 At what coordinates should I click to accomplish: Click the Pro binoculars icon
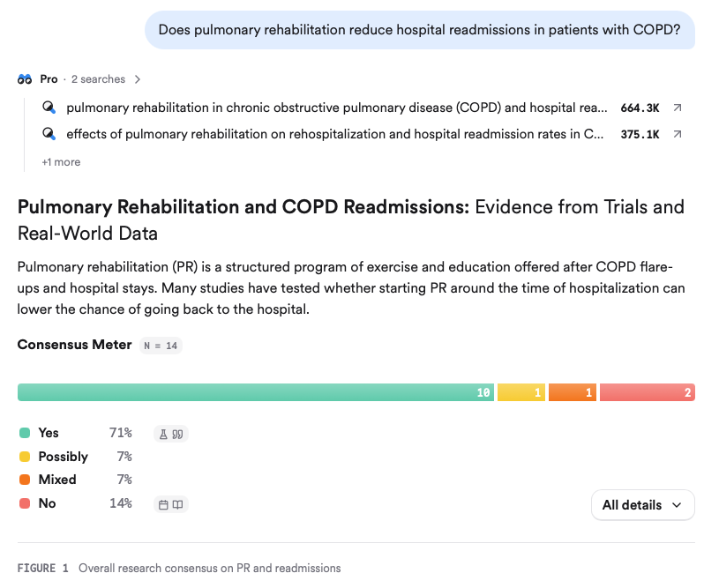tap(25, 79)
